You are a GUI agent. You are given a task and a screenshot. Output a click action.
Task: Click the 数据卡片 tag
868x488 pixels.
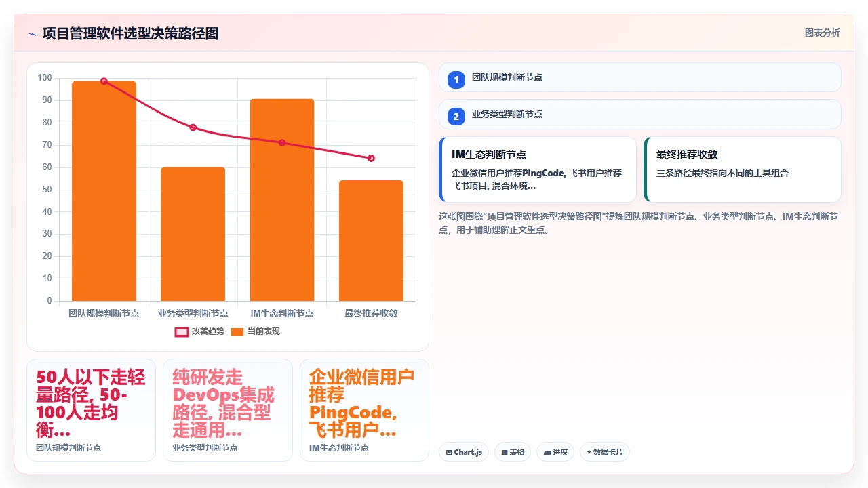pos(605,452)
